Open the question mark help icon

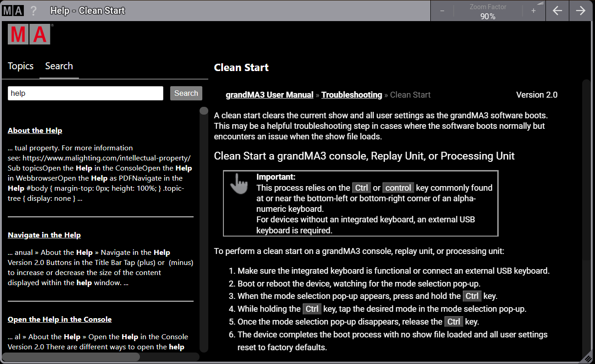33,11
